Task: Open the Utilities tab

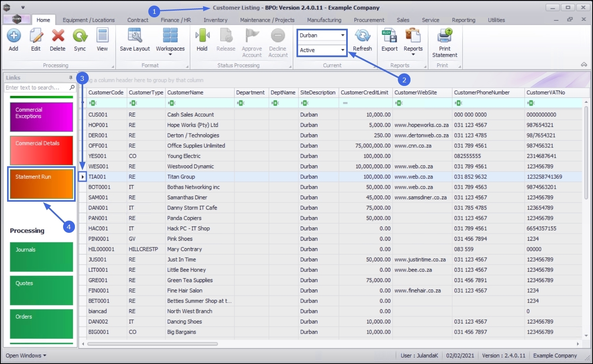Action: click(496, 20)
